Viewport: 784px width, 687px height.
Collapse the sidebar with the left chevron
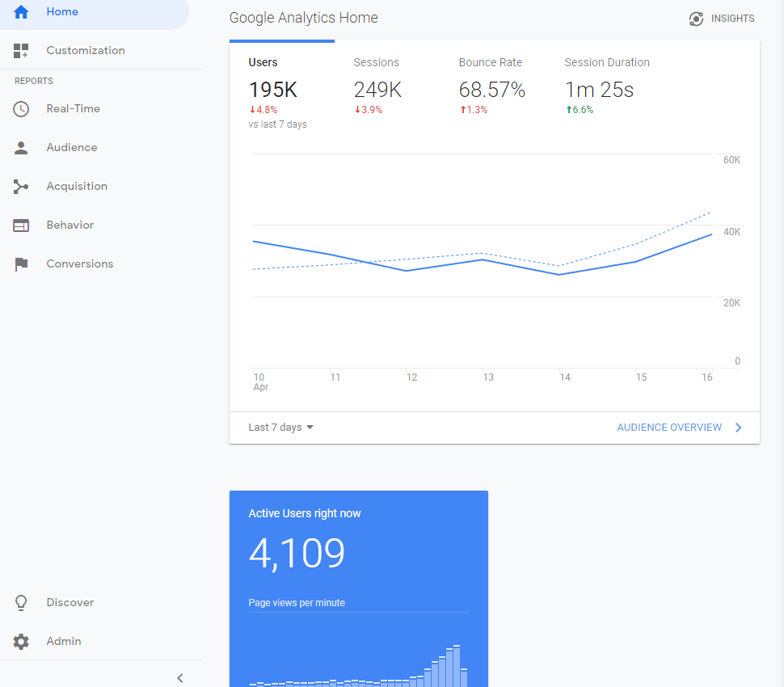(180, 678)
